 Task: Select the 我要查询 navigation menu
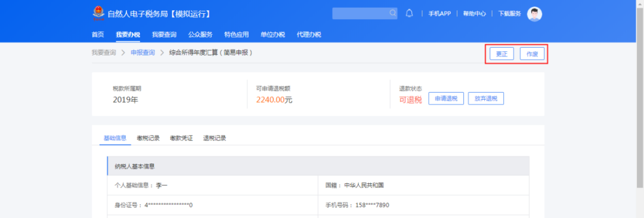(164, 35)
